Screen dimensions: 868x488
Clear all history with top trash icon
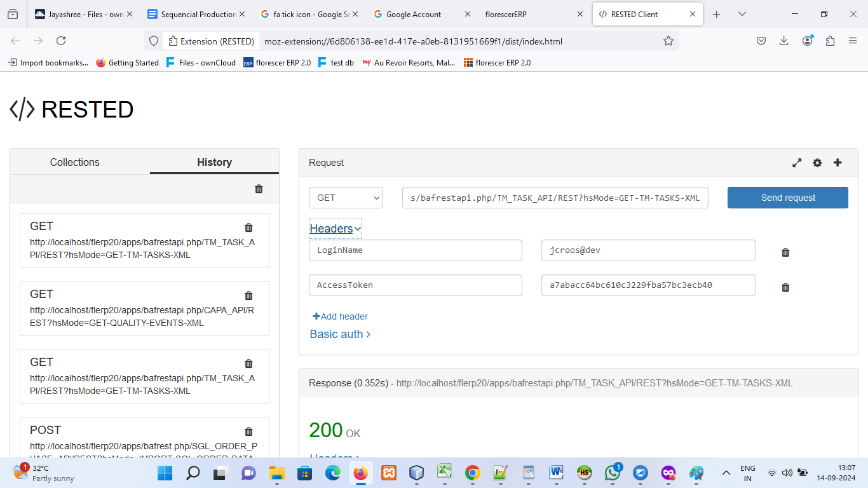(x=259, y=189)
